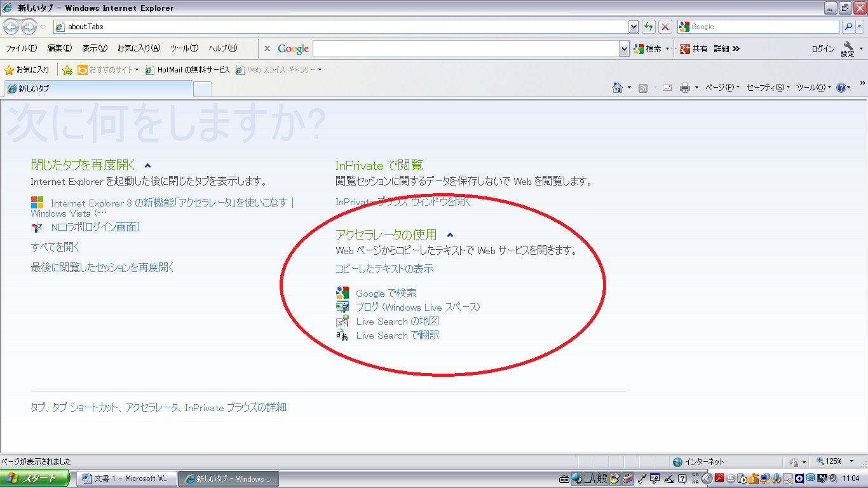The height and width of the screenshot is (488, 868).
Task: Collapse the 閉じたタブを再度開く section chevron
Action: click(147, 165)
